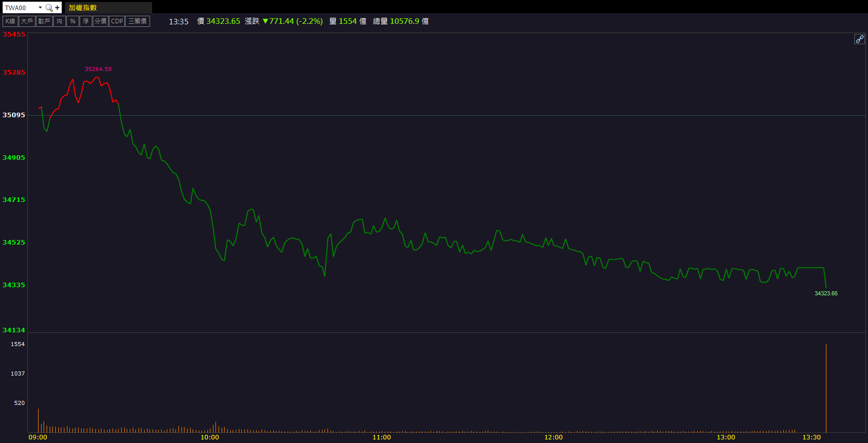Click the 1037 volume axis label
Image resolution: width=868 pixels, height=443 pixels.
point(18,373)
